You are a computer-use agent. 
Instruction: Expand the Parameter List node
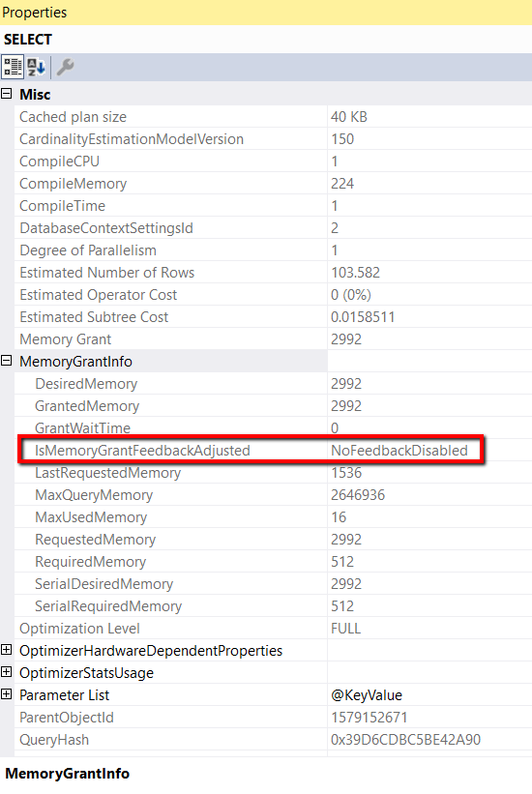point(7,694)
